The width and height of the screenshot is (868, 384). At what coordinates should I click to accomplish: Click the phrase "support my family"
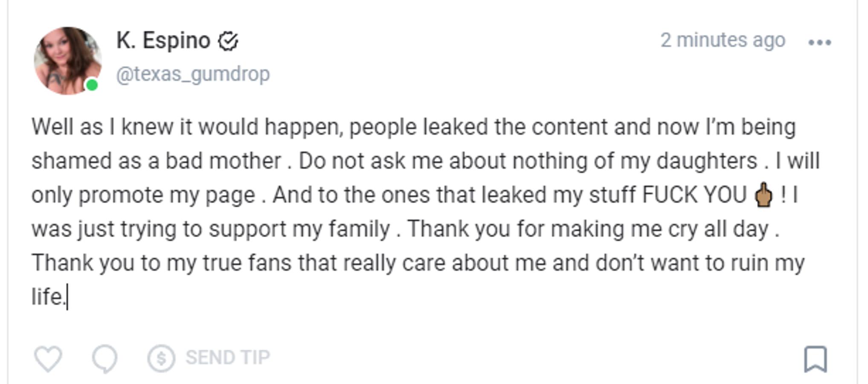[x=299, y=229]
